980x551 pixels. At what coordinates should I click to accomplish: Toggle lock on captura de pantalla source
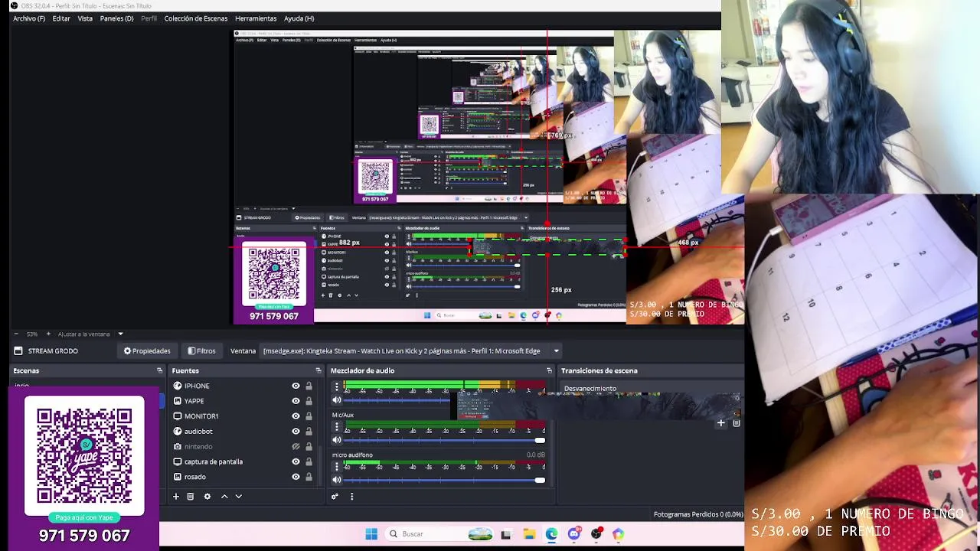[309, 461]
